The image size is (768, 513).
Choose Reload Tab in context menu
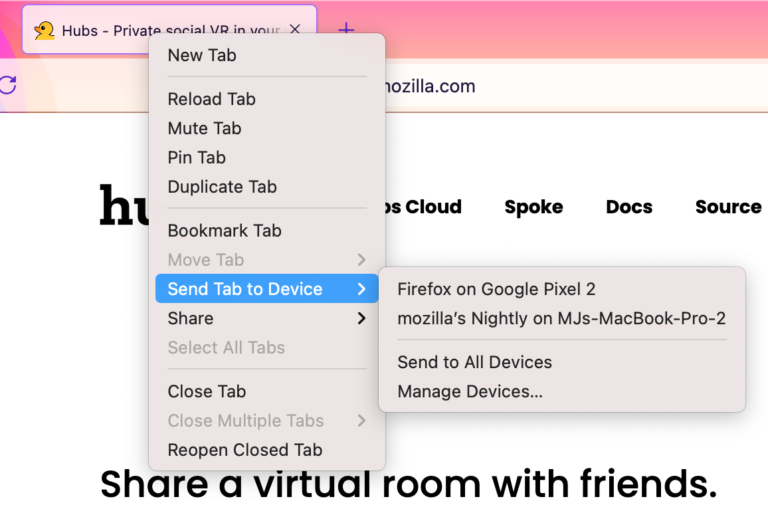tap(212, 99)
